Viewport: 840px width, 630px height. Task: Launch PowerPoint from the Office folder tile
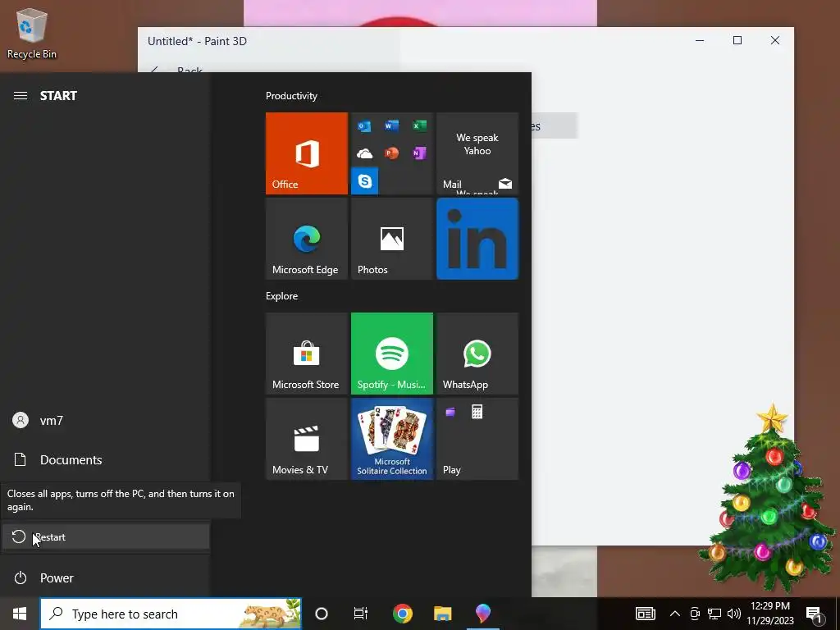391,153
